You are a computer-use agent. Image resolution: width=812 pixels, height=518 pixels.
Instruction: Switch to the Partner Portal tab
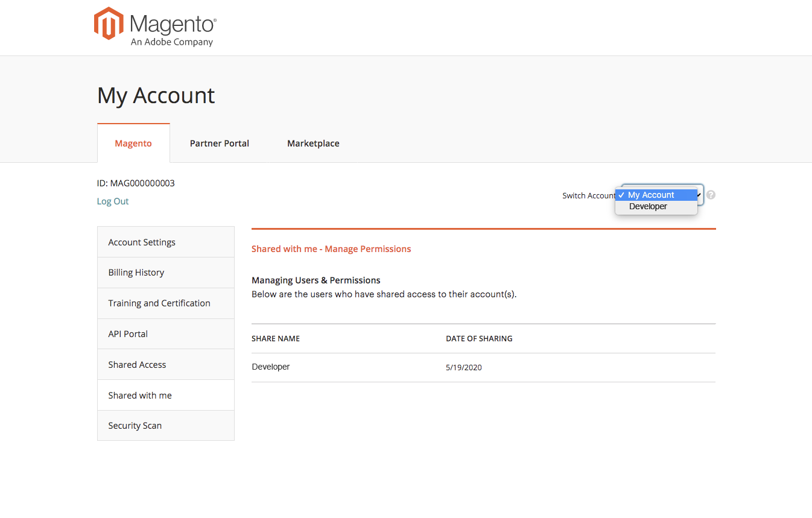point(220,144)
